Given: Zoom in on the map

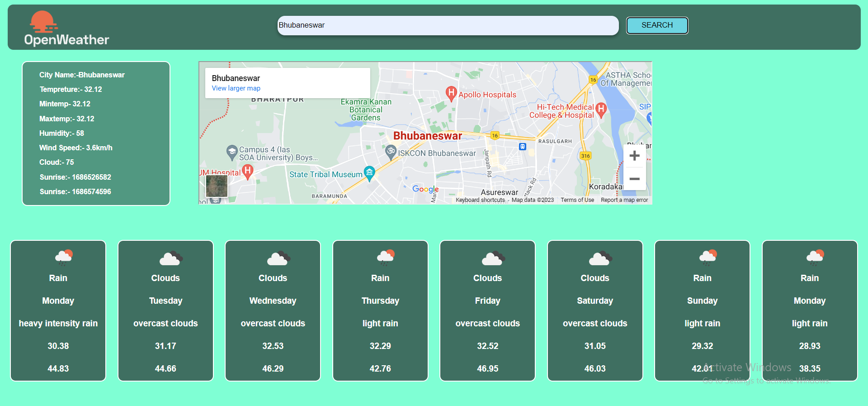Looking at the screenshot, I should [634, 156].
